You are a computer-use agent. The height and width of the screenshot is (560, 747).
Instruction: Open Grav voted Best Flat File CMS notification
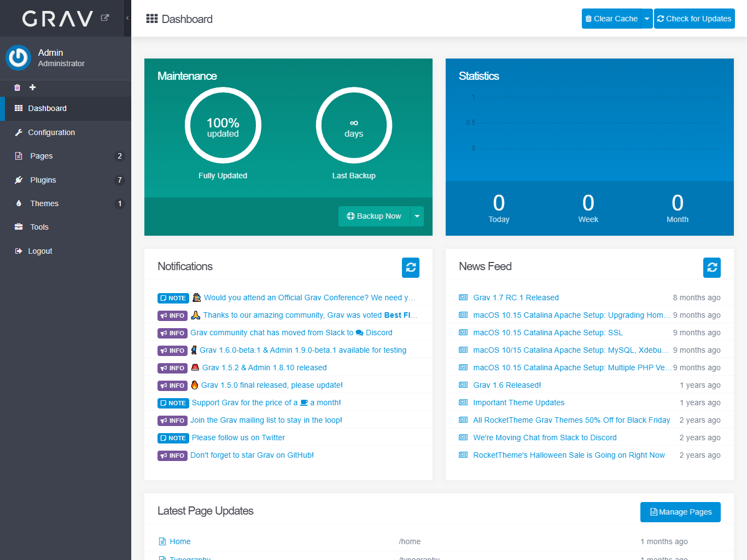pyautogui.click(x=310, y=315)
